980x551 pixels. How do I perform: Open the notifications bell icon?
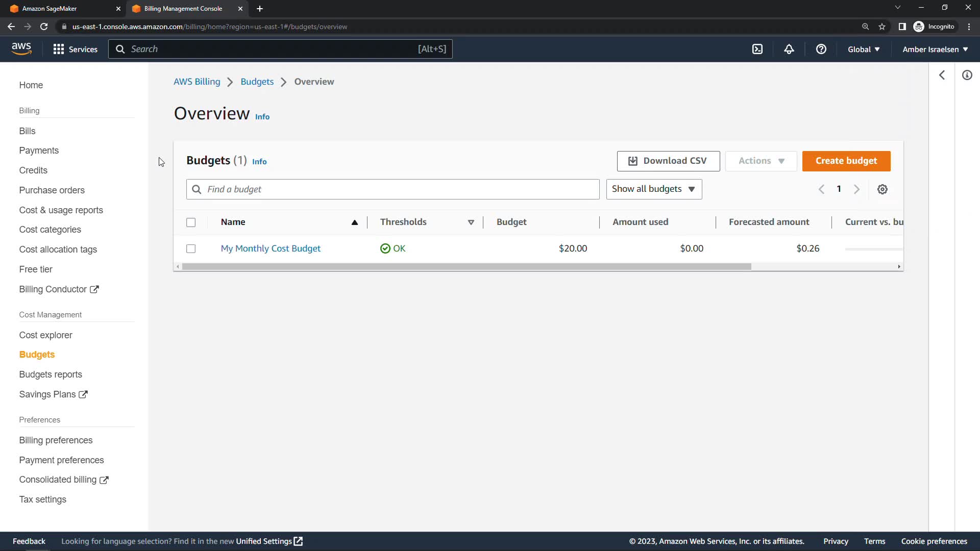click(789, 49)
